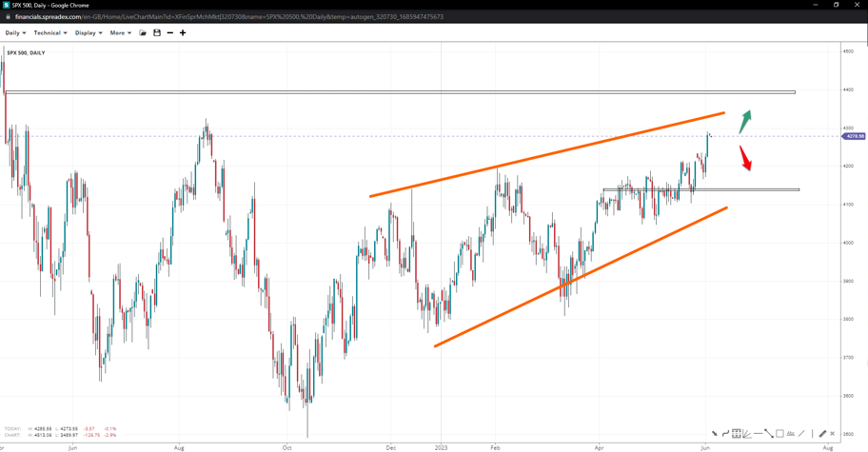Viewport: 868px width, 452px height.
Task: Click the browser address bar URL
Action: click(228, 17)
